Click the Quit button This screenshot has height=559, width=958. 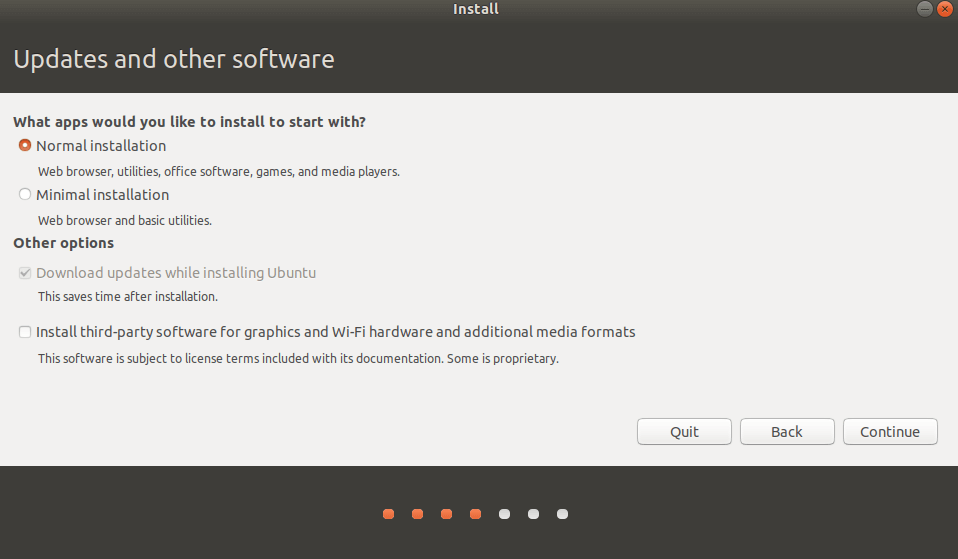pyautogui.click(x=684, y=431)
